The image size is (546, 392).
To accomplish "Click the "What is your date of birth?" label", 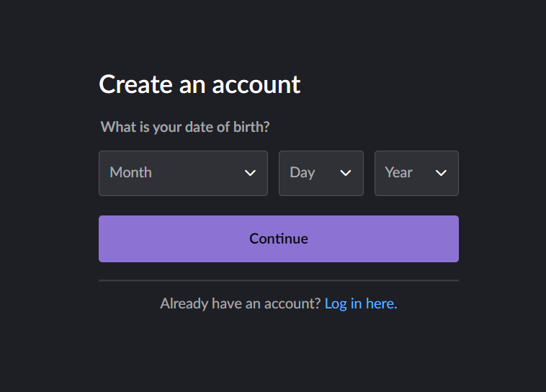I will coord(185,127).
